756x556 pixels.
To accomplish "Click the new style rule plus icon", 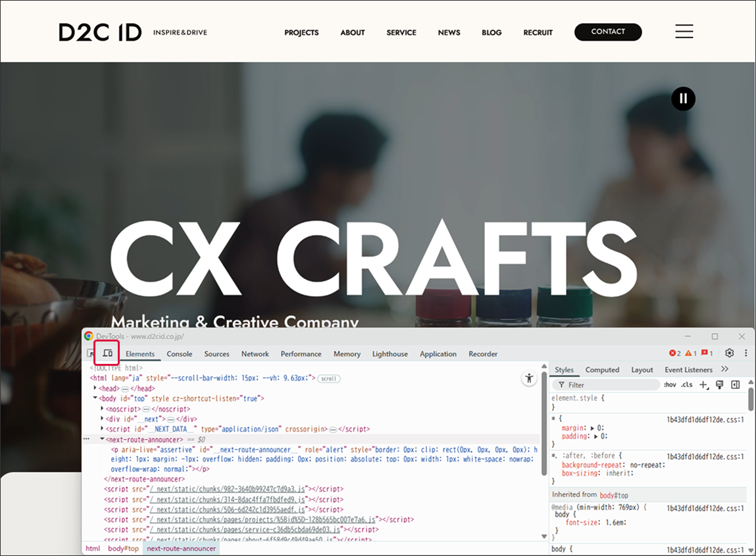I will coord(704,385).
